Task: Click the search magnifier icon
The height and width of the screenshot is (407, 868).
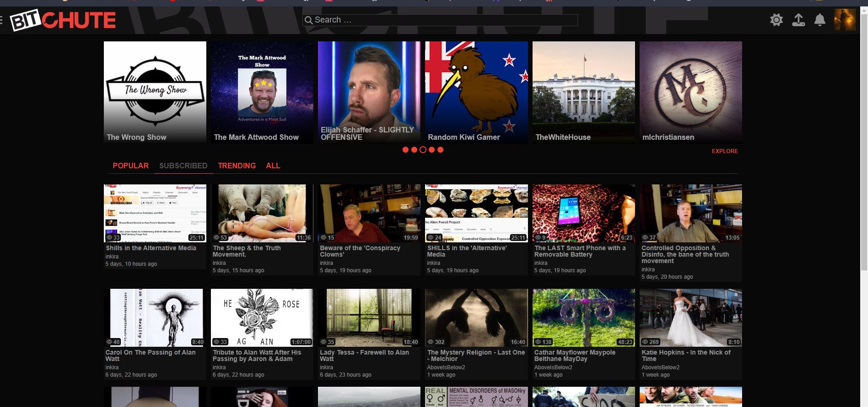Action: [x=309, y=20]
